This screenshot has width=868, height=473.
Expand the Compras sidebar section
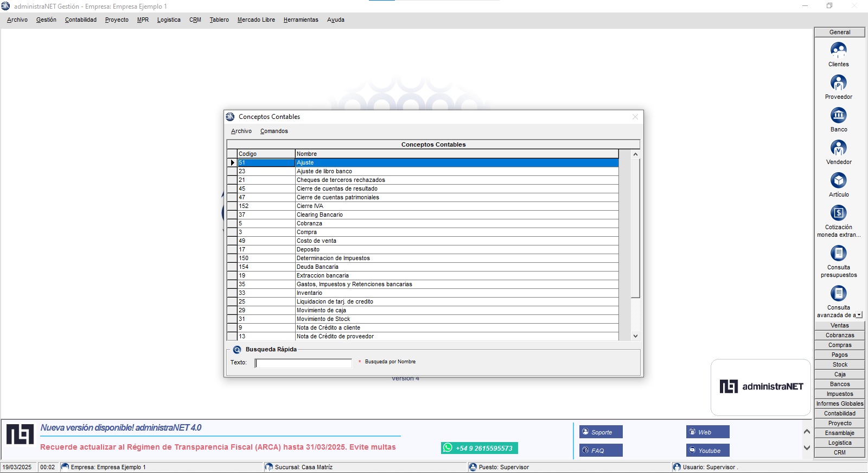(840, 345)
